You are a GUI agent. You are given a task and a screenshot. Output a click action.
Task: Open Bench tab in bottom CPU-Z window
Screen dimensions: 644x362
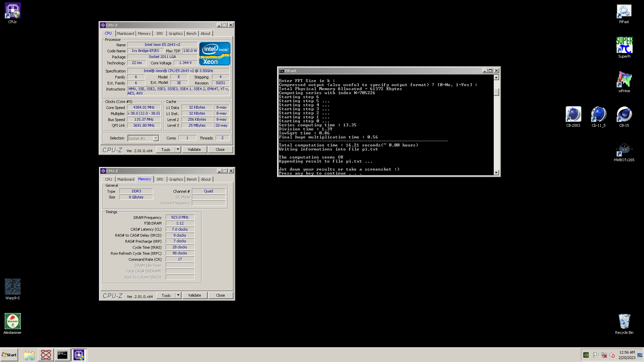click(192, 179)
